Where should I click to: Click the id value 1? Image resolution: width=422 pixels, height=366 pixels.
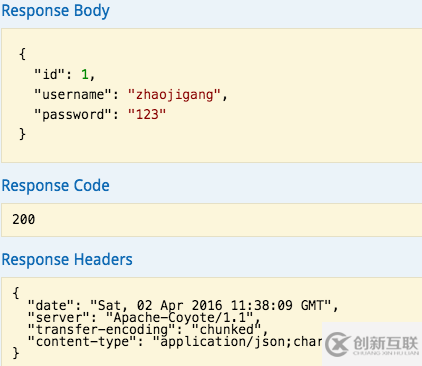click(x=85, y=74)
